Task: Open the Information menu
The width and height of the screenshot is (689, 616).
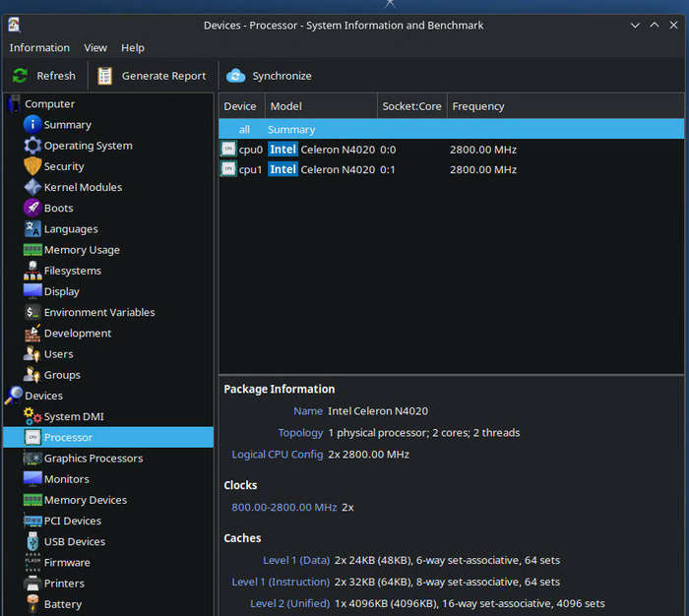Action: 39,47
